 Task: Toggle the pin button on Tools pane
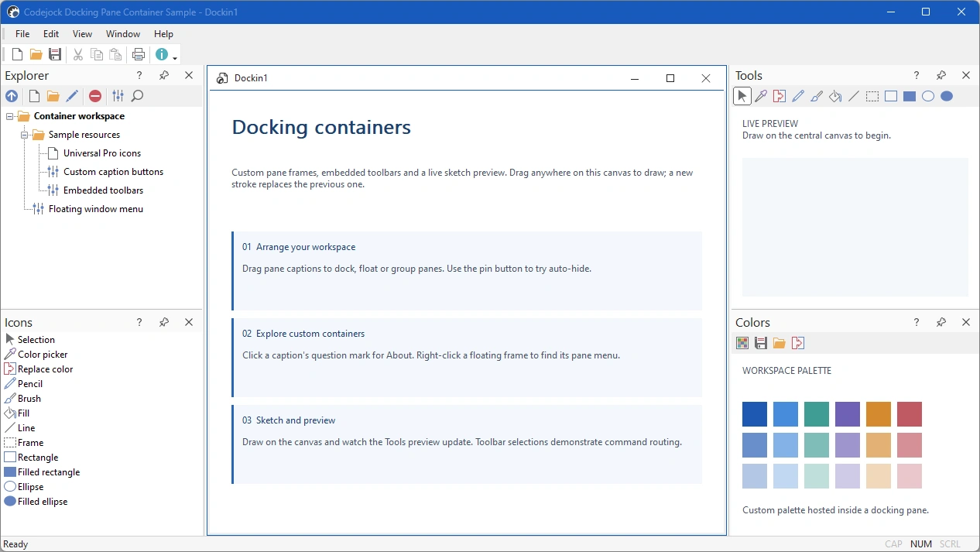pos(941,75)
